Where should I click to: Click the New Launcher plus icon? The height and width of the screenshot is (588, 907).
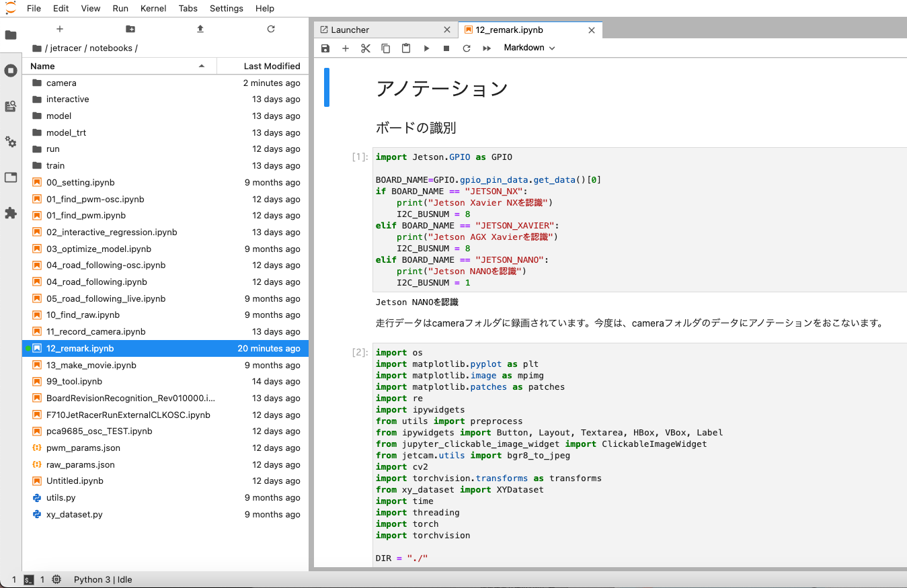click(60, 29)
